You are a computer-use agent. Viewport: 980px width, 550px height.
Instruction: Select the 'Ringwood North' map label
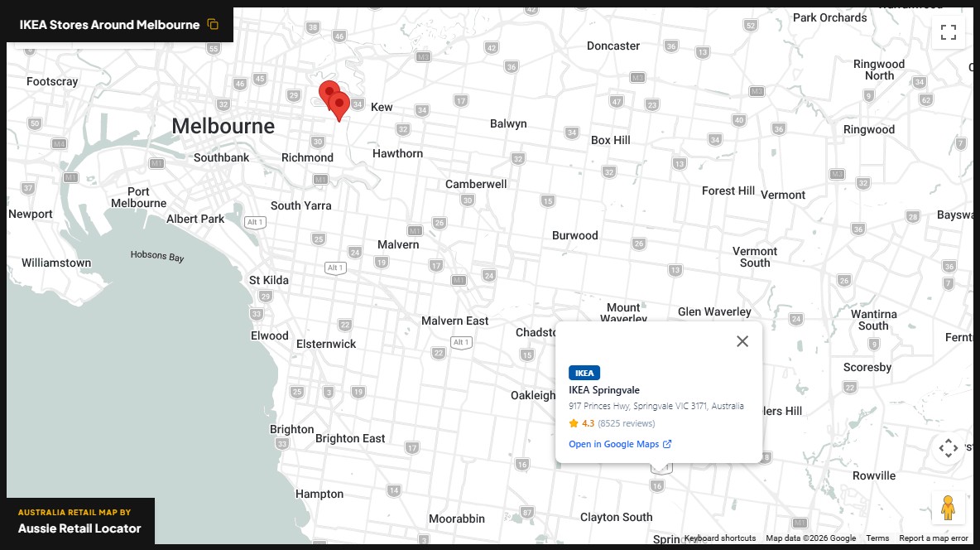point(879,70)
